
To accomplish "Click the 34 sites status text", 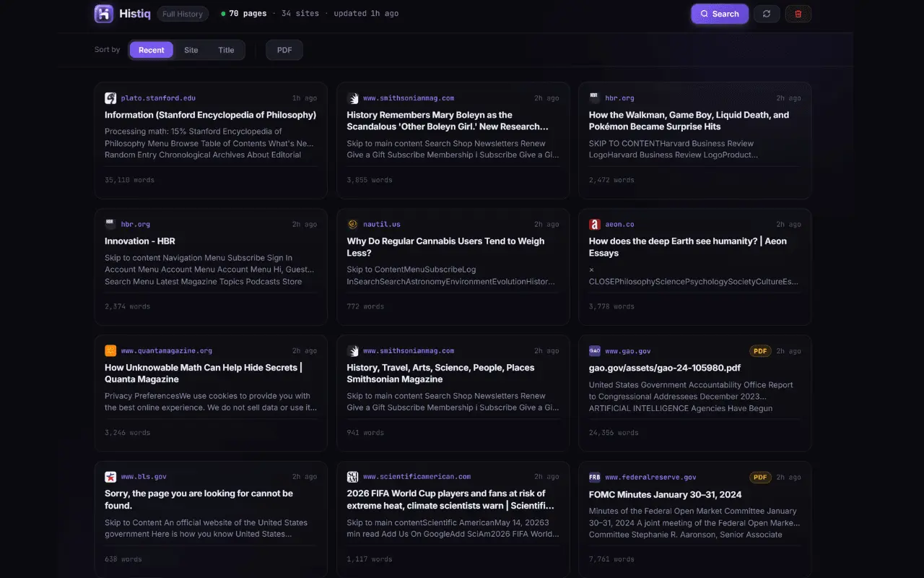I will pos(300,14).
